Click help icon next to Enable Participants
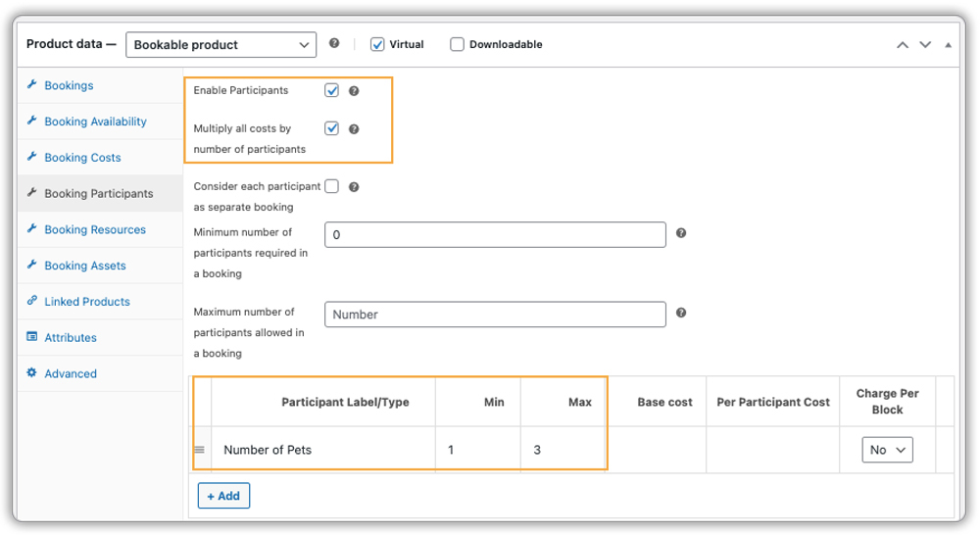 click(354, 91)
